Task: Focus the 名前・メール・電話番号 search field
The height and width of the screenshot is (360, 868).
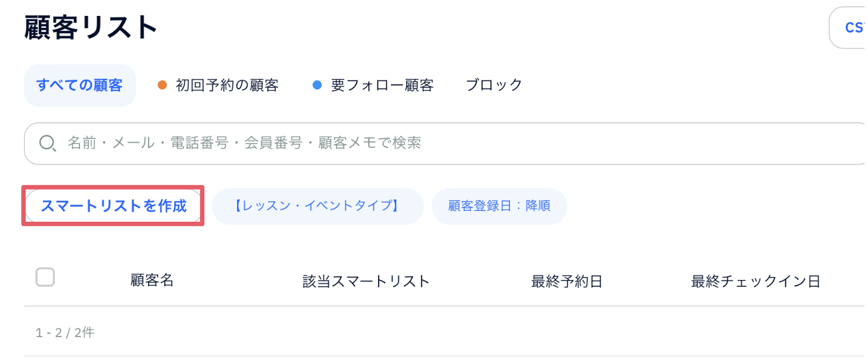Action: click(x=445, y=143)
